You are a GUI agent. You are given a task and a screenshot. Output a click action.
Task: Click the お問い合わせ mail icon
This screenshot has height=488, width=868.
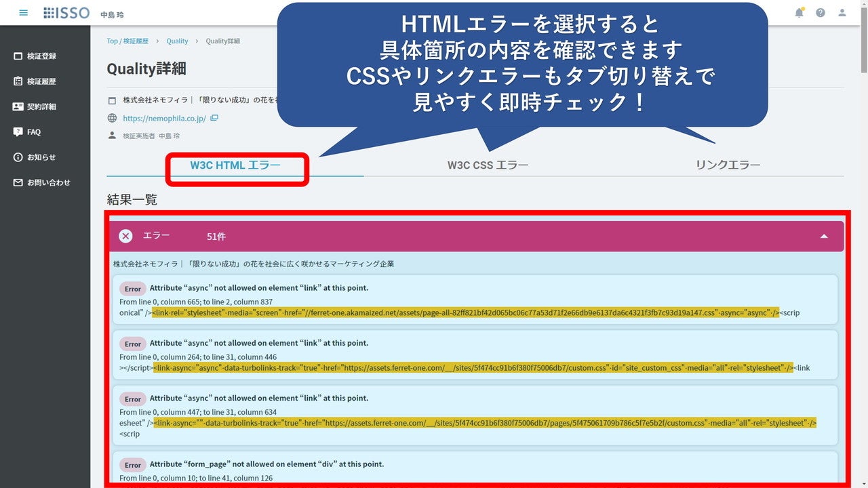18,182
